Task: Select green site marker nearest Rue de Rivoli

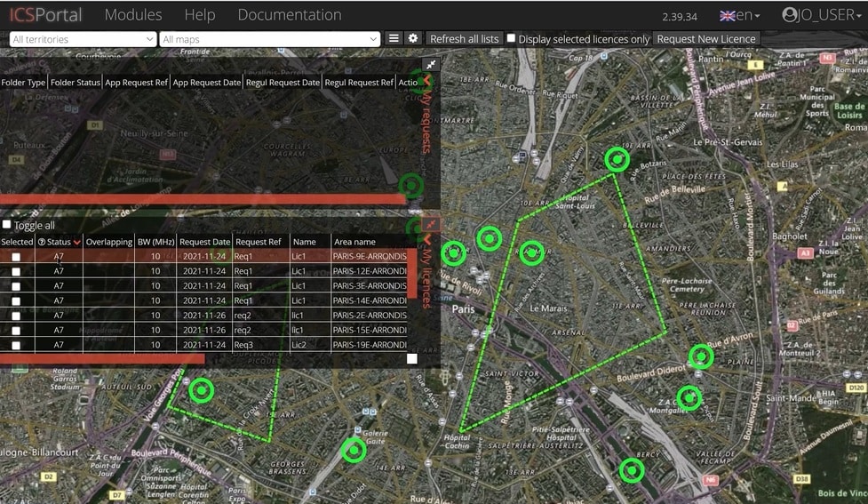Action: click(x=454, y=253)
